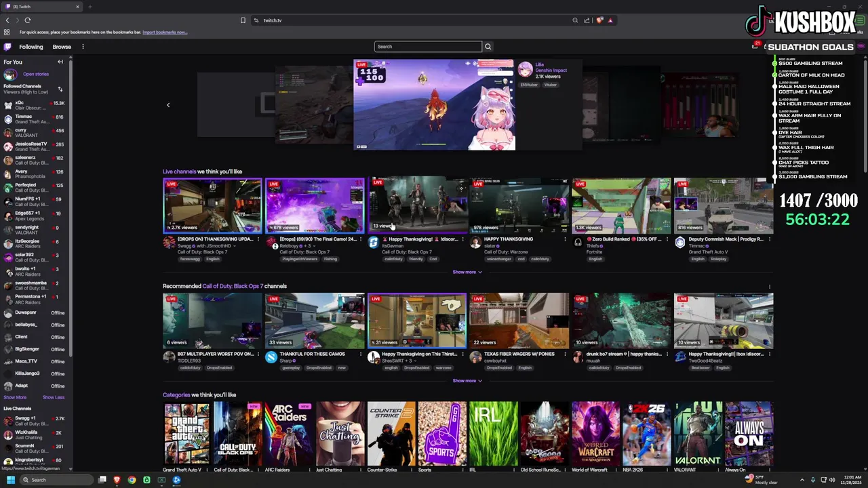
Task: Click the Vtuber tag on featured stream
Action: [550, 85]
